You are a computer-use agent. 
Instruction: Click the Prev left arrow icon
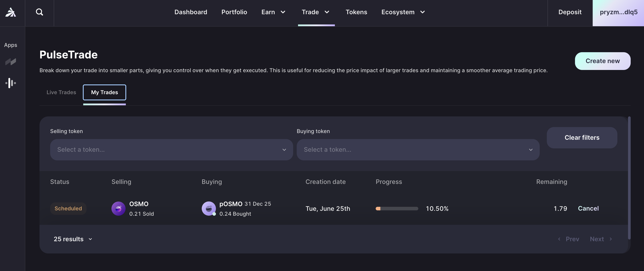coord(559,239)
